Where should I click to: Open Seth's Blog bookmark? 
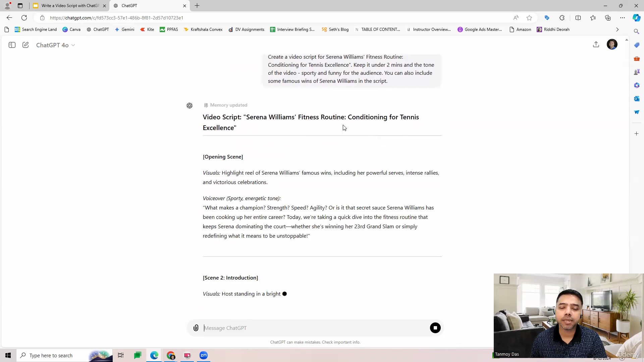335,29
